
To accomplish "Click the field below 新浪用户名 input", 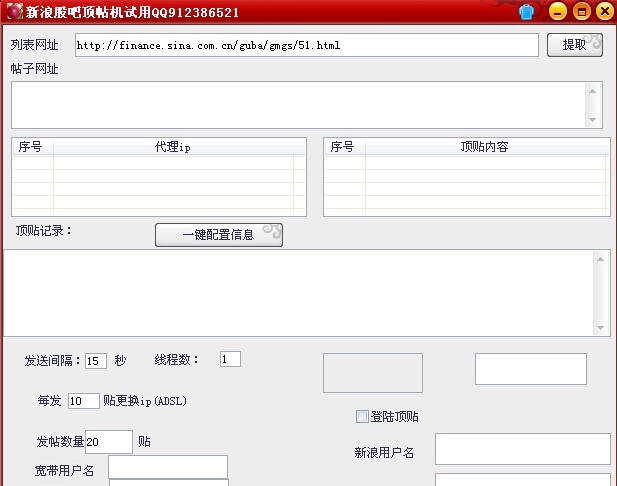I will 523,480.
